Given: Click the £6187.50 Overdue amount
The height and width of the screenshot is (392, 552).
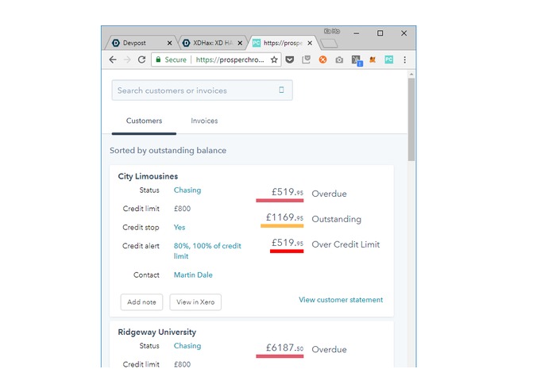Looking at the screenshot, I should pos(284,348).
